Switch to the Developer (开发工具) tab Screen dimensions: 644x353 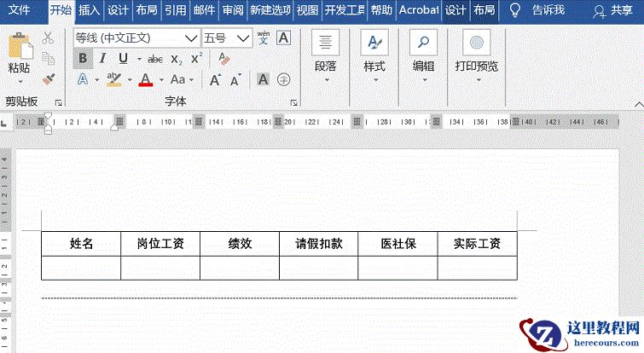345,10
